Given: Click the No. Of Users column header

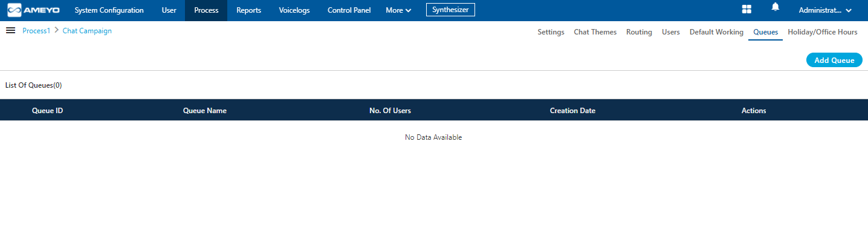Looking at the screenshot, I should (x=390, y=111).
